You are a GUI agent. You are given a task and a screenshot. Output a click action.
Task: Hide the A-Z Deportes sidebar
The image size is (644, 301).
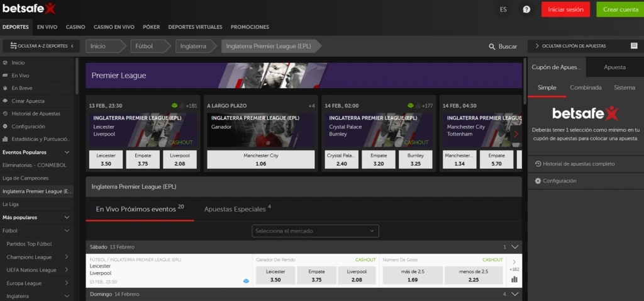[41, 46]
